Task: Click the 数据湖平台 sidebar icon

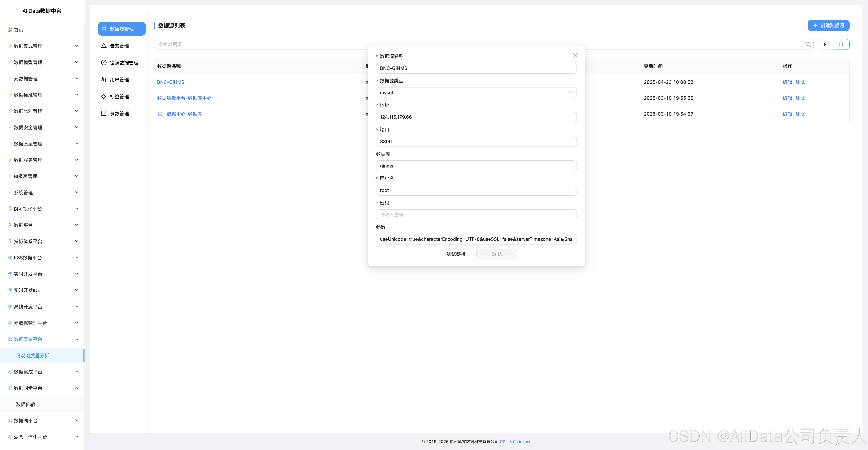Action: [10, 420]
